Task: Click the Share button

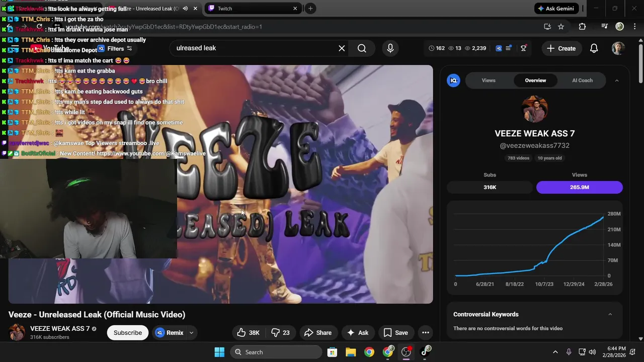Action: [x=318, y=332]
